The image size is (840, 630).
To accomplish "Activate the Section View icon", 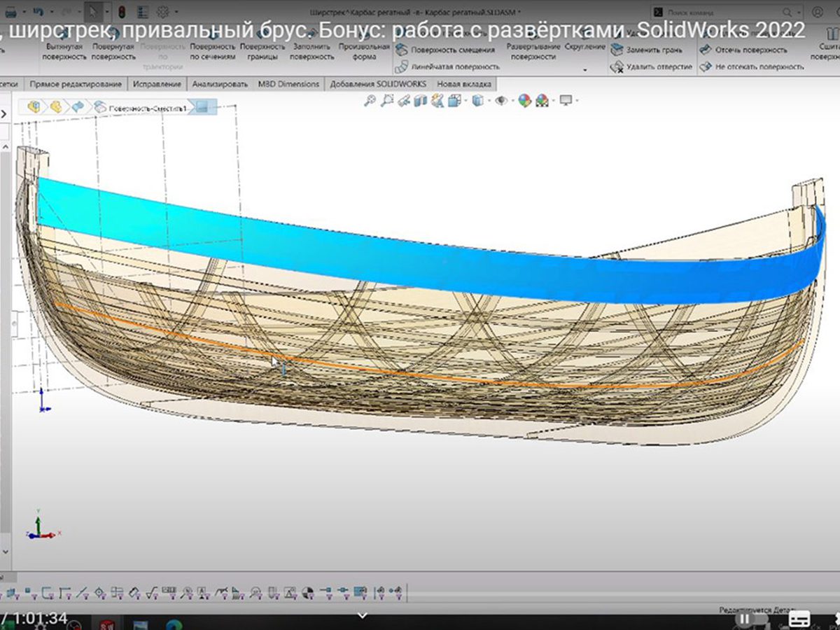I will 421,101.
